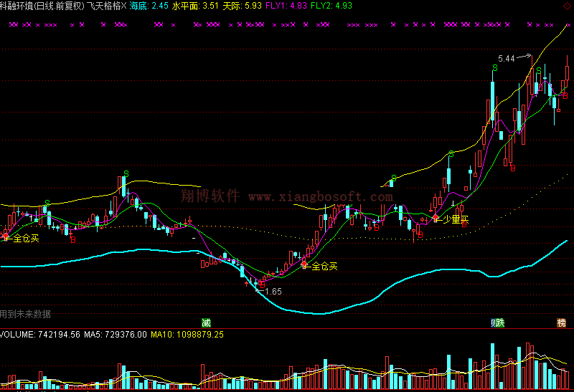
Task: Click the red diamond icon at top-right corner
Action: 567,6
